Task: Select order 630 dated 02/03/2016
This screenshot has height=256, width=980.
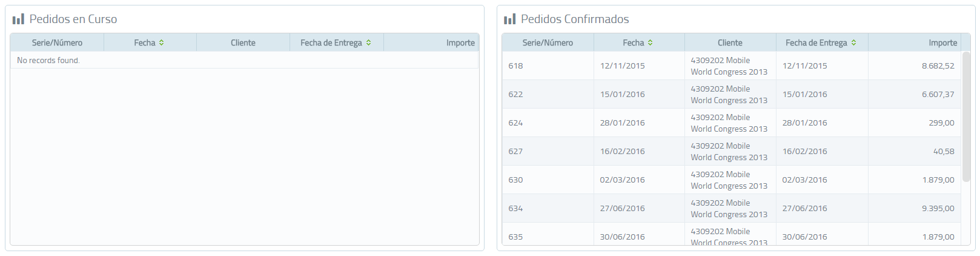Action: click(732, 180)
